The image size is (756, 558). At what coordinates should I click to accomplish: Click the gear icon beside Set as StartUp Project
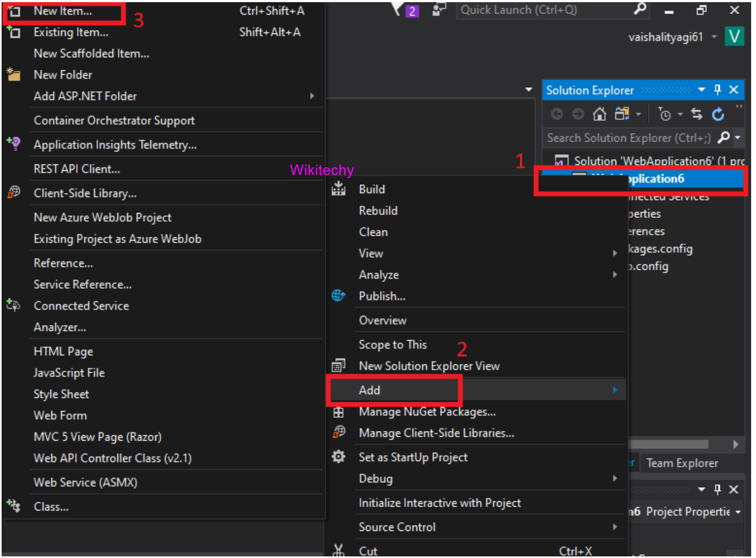tap(339, 457)
